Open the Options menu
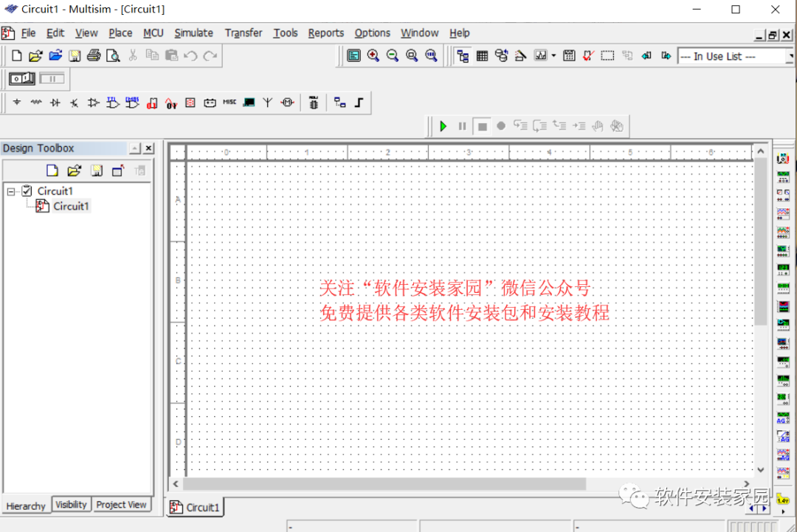Viewport: 797px width, 532px height. 373,33
